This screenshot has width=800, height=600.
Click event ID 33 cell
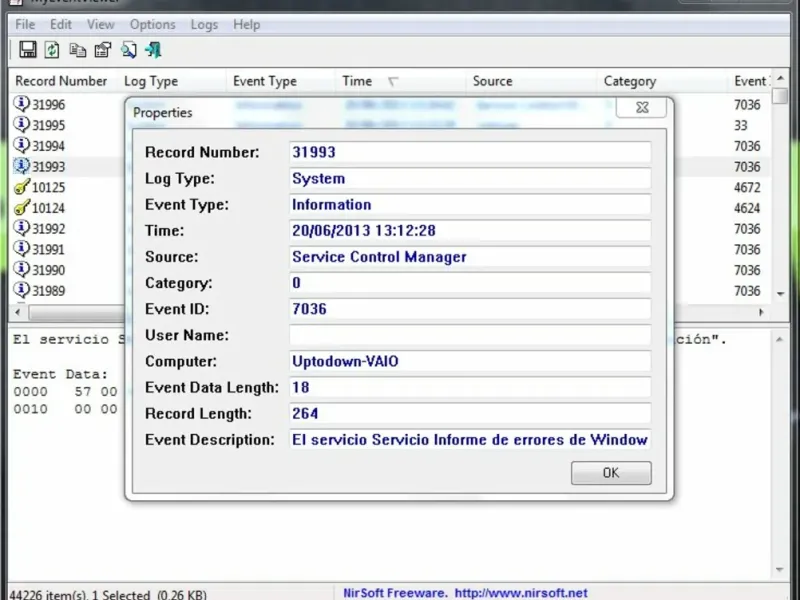point(741,126)
